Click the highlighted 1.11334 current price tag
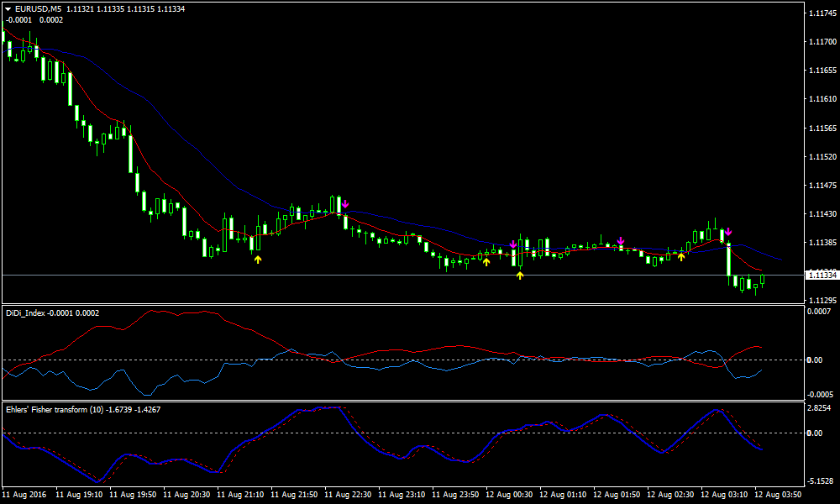This screenshot has height=504, width=840. (821, 275)
